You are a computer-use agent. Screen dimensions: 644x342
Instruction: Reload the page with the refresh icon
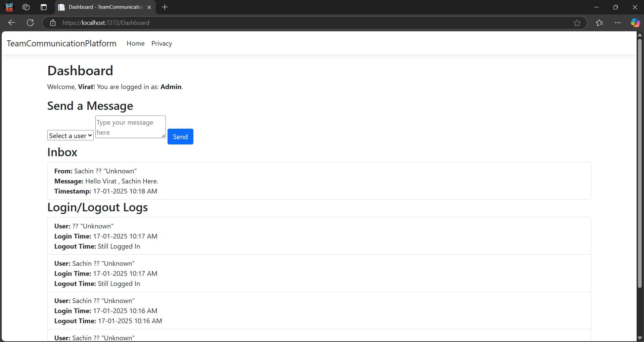(30, 23)
